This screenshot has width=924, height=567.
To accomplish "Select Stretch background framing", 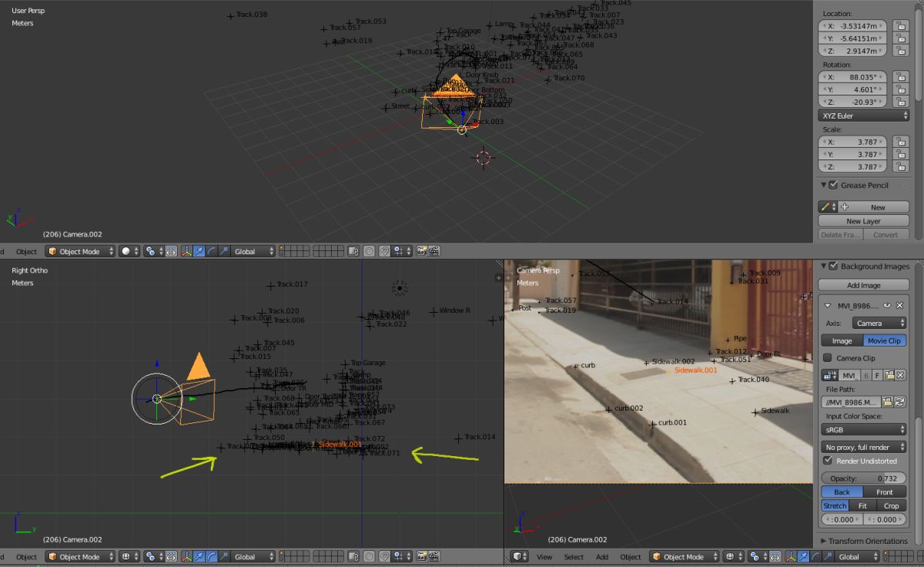I will (835, 506).
